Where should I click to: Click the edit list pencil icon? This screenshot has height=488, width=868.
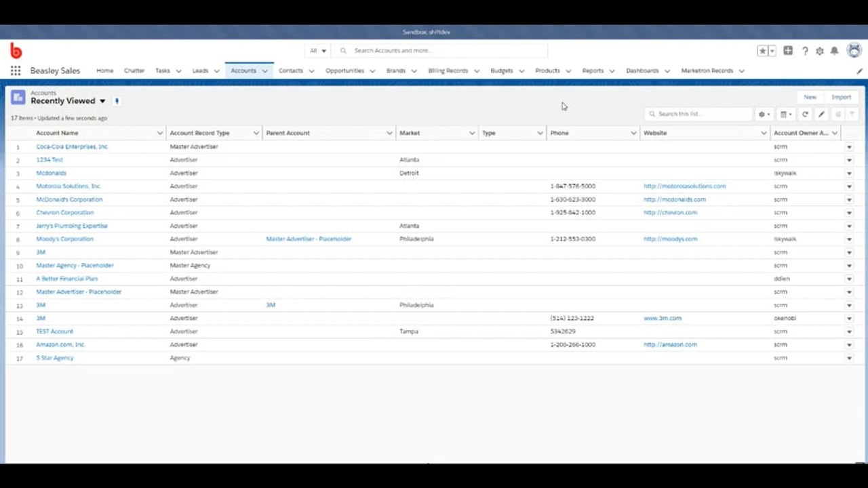(x=821, y=115)
